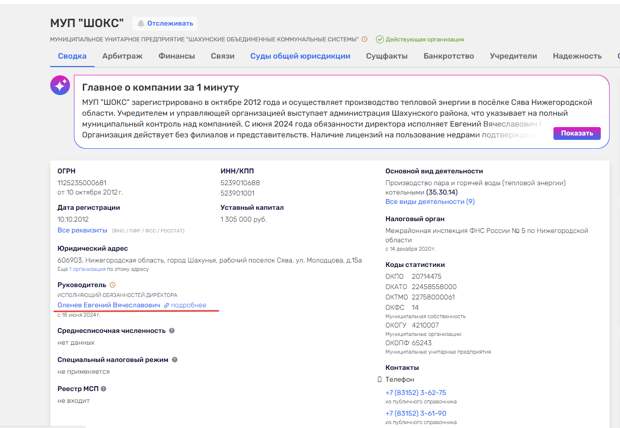
Task: Click the phone icon beside Телефон
Action: pos(379,380)
